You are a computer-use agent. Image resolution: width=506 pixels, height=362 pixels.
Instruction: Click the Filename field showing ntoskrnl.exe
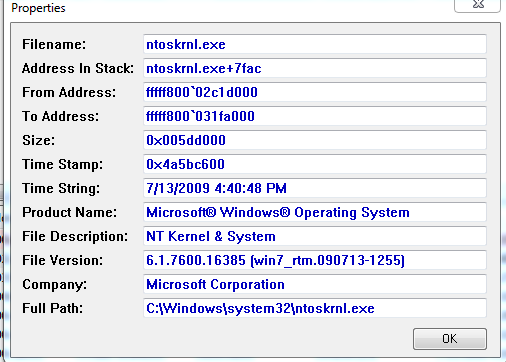(315, 44)
